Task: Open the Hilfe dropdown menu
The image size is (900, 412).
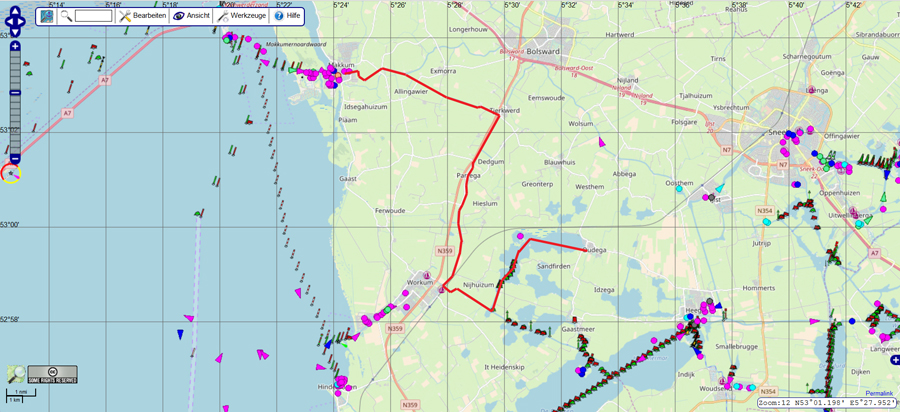Action: (287, 16)
